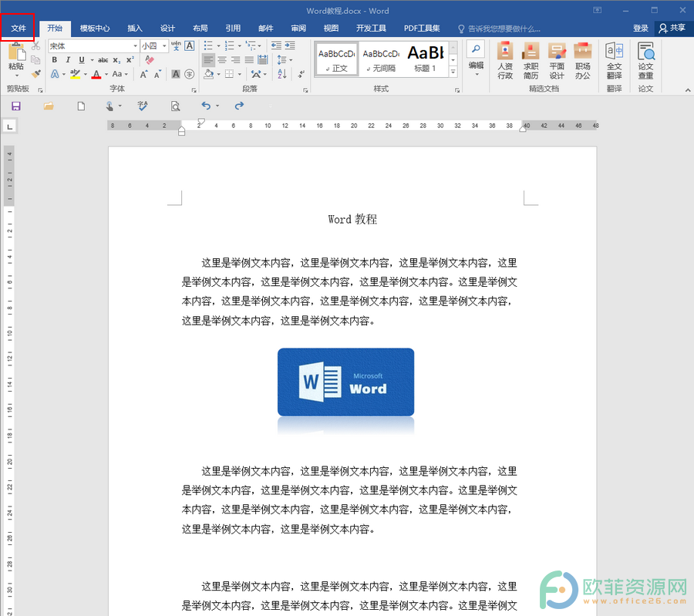Screen dimensions: 694x616
Task: Expand the numbered list style dropdown
Action: [x=240, y=45]
